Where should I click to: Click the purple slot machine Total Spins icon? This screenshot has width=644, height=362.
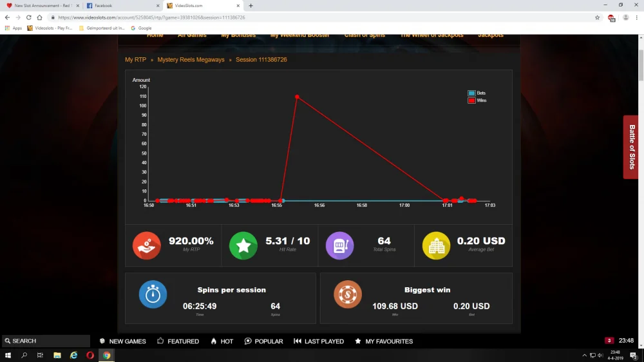[x=339, y=245]
